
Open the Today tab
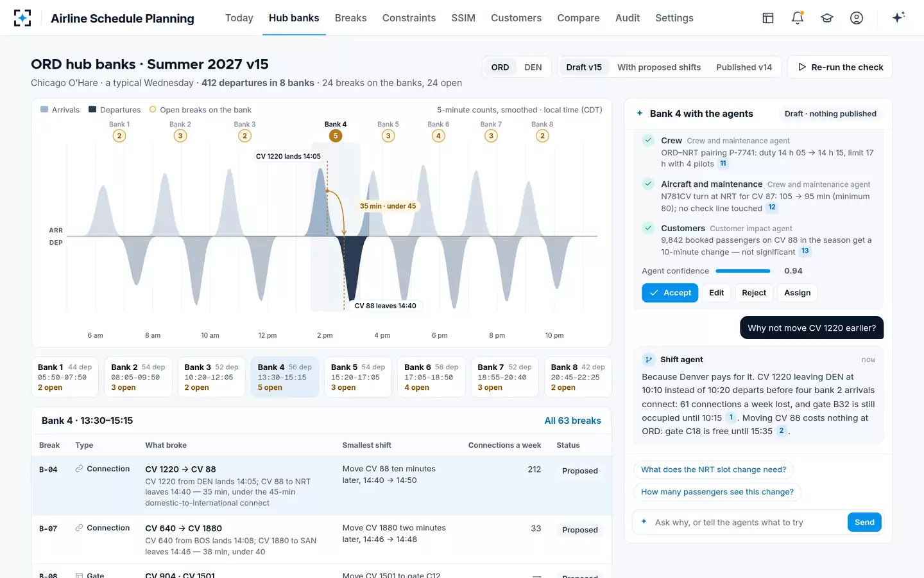239,18
